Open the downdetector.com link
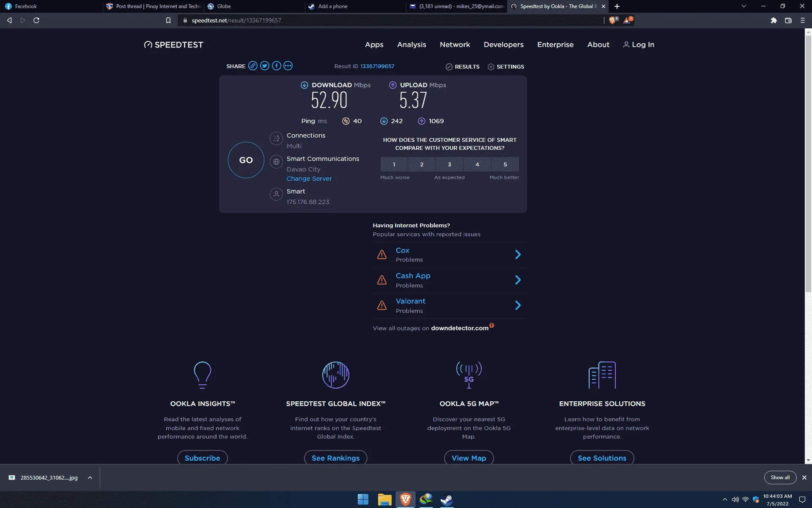This screenshot has width=812, height=508. tap(460, 328)
